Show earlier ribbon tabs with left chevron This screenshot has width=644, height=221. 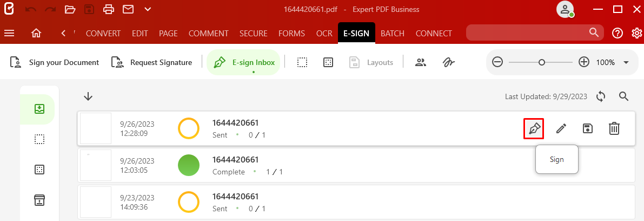(63, 34)
